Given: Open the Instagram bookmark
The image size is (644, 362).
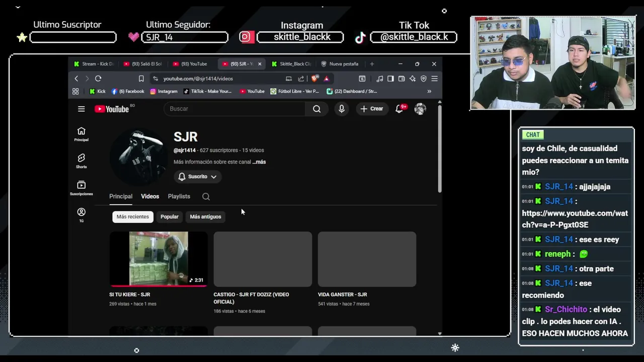Looking at the screenshot, I should (x=164, y=92).
